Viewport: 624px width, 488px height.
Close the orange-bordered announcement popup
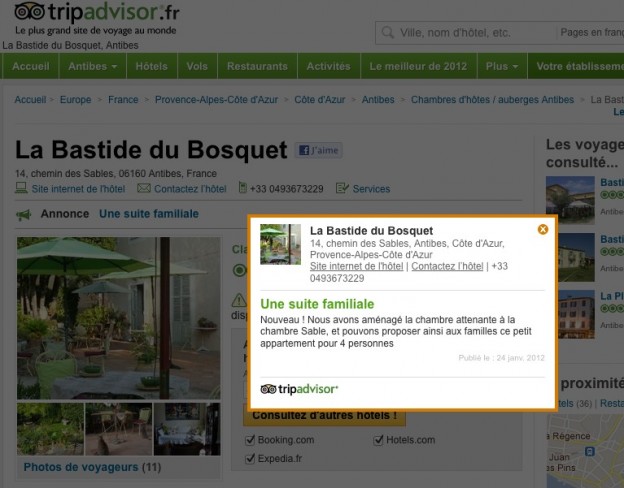(x=543, y=230)
